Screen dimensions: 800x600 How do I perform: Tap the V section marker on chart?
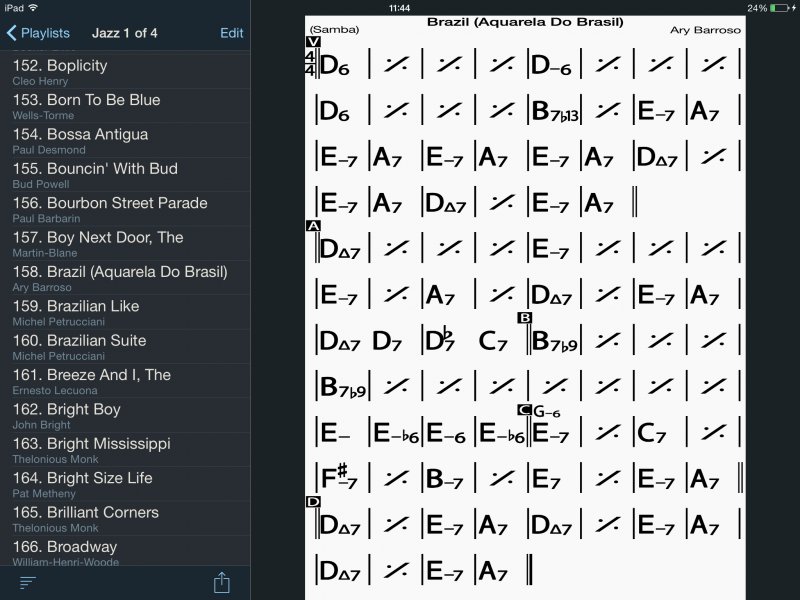314,42
